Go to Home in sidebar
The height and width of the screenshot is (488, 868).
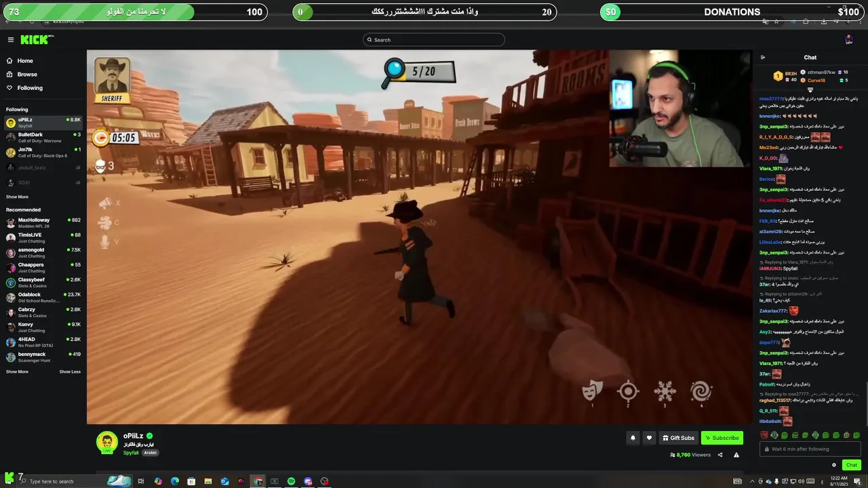(x=25, y=61)
